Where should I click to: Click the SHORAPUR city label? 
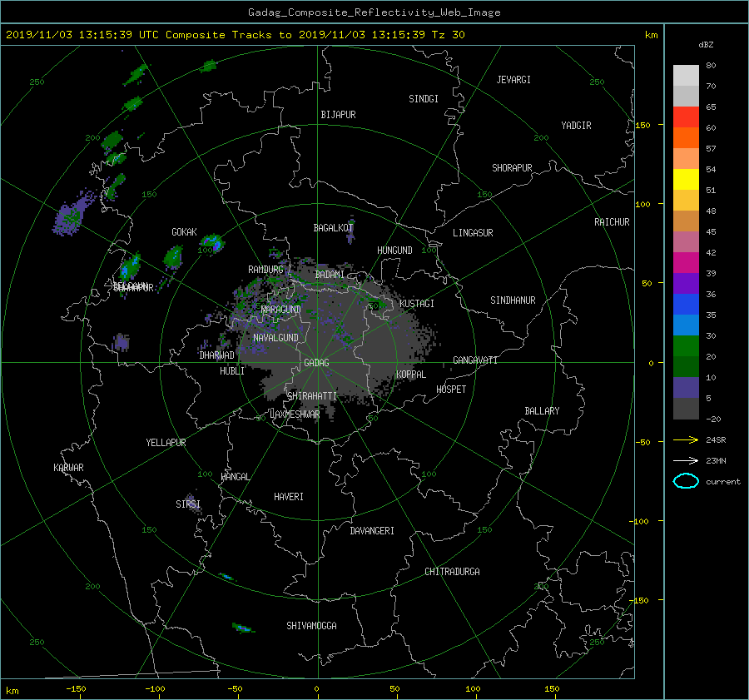coord(512,168)
